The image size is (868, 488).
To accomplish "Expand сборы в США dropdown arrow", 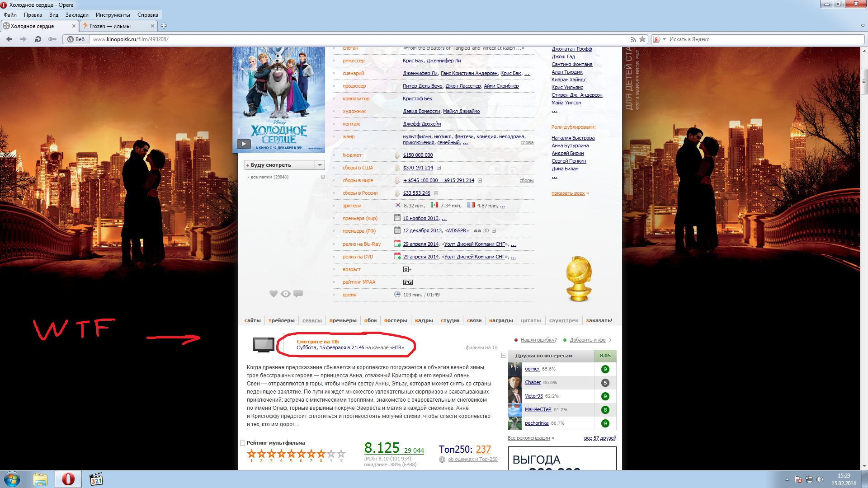I will point(439,168).
